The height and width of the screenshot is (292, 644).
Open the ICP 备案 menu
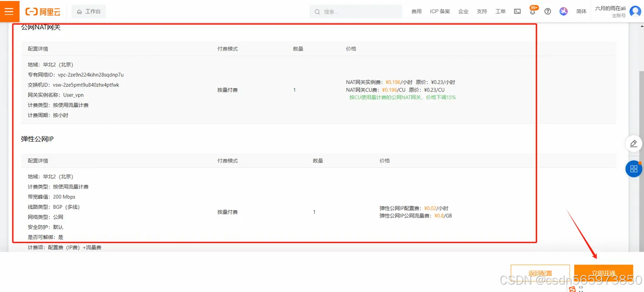tap(440, 11)
